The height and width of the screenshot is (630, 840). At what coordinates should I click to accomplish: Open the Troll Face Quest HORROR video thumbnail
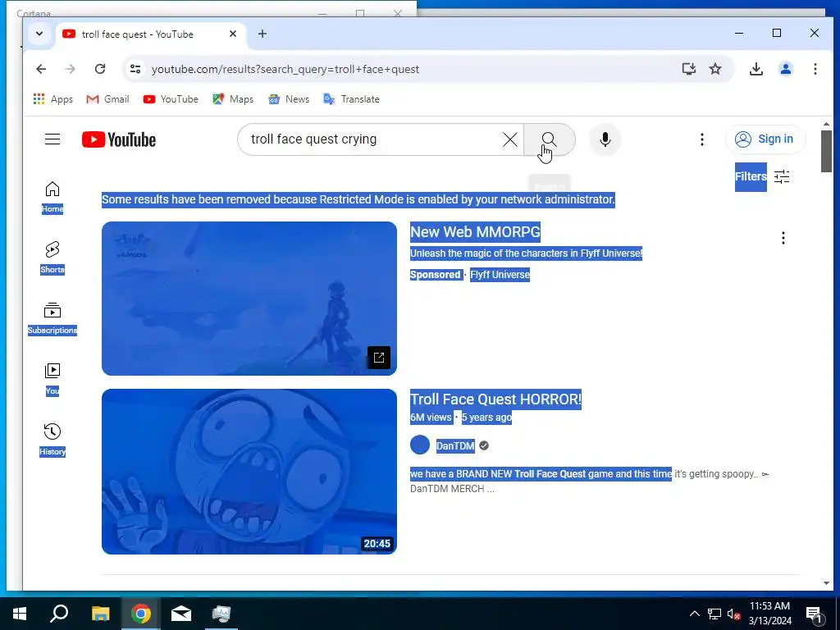coord(249,472)
